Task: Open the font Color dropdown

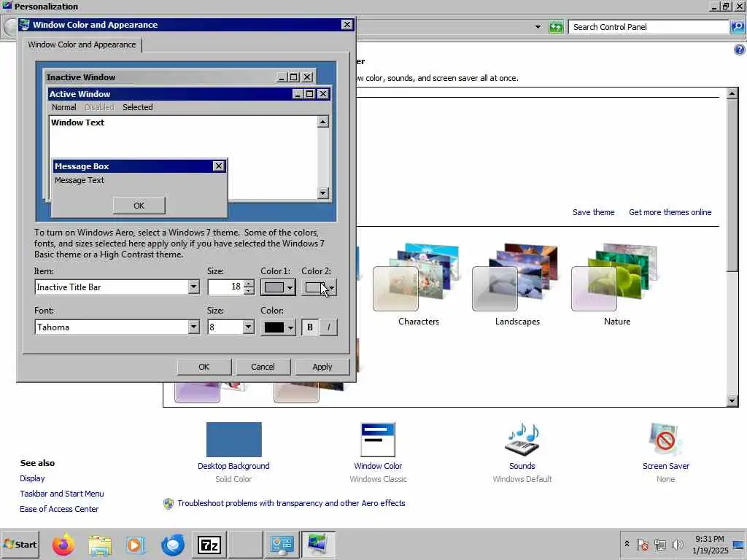Action: pos(278,327)
